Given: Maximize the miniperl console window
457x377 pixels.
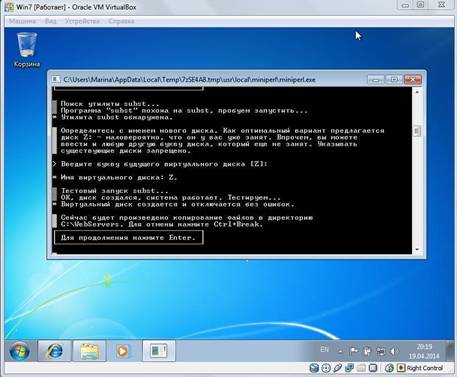Looking at the screenshot, I should [394, 80].
